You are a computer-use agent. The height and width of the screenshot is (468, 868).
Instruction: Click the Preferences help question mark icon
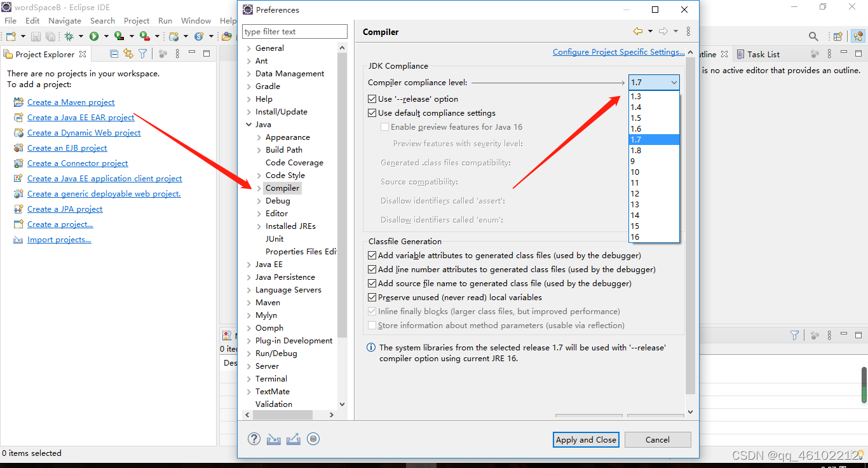(x=254, y=439)
